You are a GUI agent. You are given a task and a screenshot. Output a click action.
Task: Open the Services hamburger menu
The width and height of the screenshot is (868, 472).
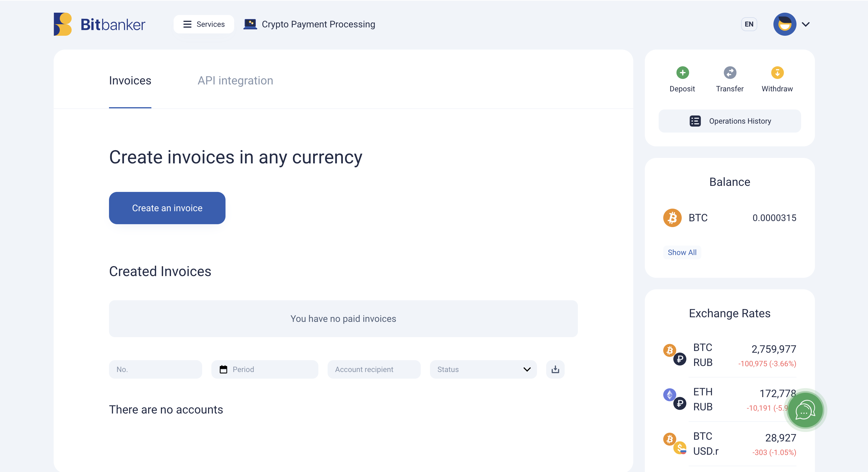coord(204,24)
